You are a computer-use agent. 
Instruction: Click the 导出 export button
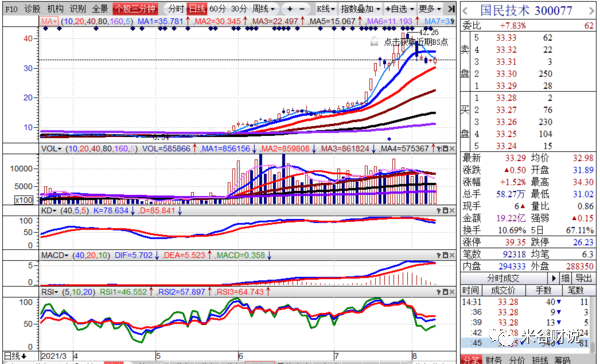tap(584, 278)
